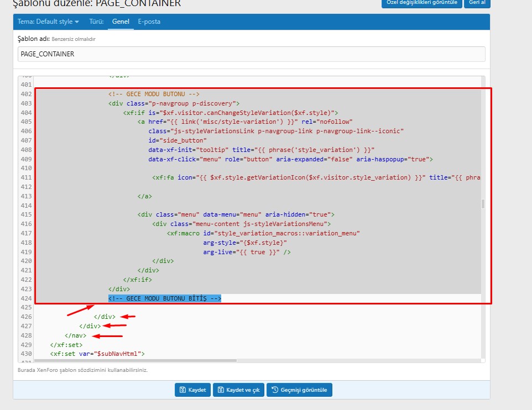The width and height of the screenshot is (532, 410).
Task: Click the arg-live="{{ true }}" line
Action: click(247, 252)
